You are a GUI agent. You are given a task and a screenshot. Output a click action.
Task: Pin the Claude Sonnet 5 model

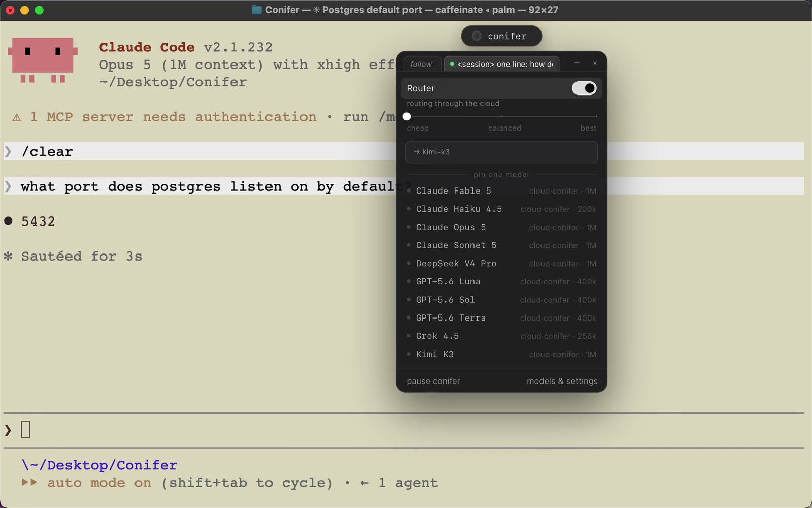(501, 245)
